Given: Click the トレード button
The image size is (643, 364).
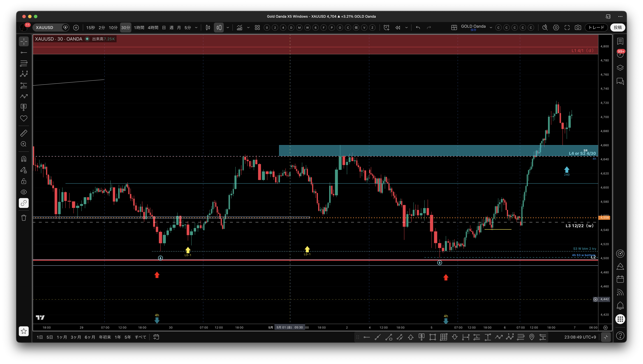Looking at the screenshot, I should tap(597, 28).
